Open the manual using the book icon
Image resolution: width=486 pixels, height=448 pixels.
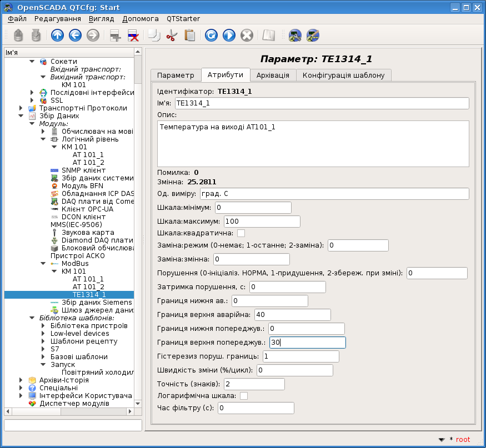pyautogui.click(x=268, y=36)
